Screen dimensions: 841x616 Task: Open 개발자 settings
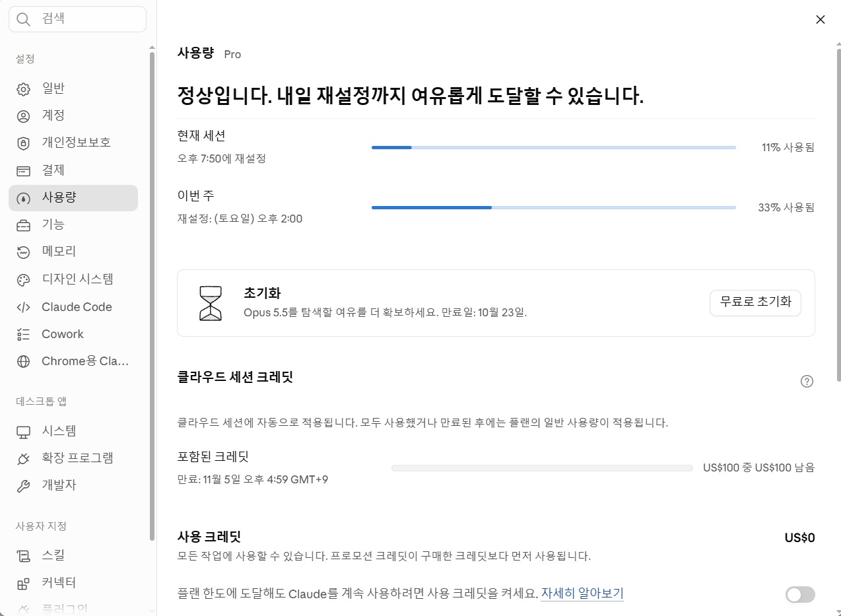(x=73, y=485)
